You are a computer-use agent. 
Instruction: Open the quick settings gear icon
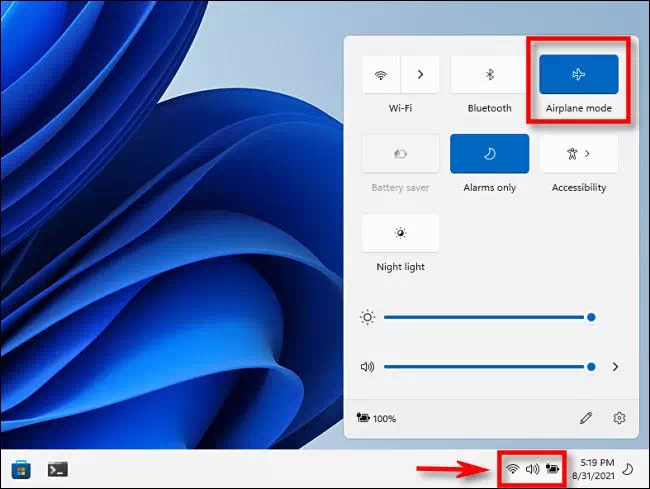pos(619,418)
